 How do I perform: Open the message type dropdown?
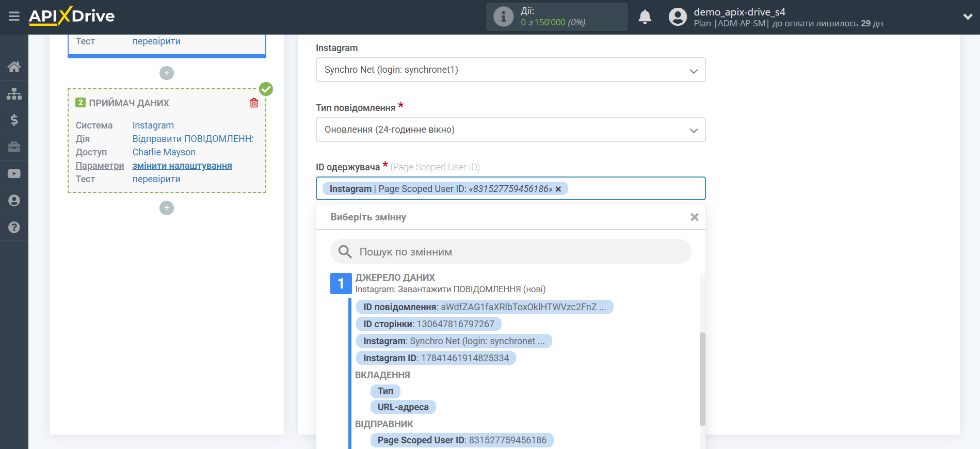coord(510,130)
